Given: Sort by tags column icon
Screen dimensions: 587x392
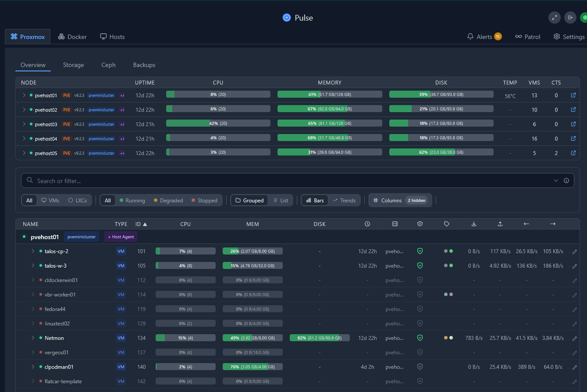Looking at the screenshot, I should (x=447, y=224).
